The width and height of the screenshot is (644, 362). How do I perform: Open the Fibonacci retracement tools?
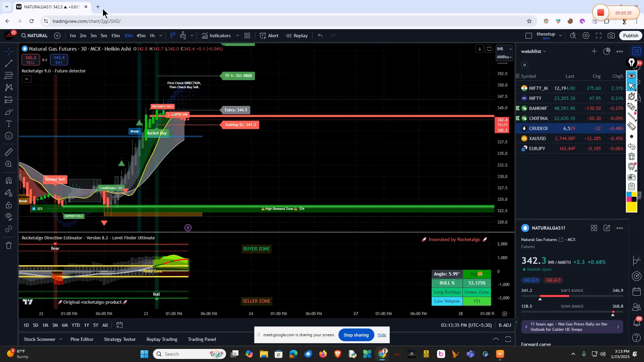click(x=8, y=76)
